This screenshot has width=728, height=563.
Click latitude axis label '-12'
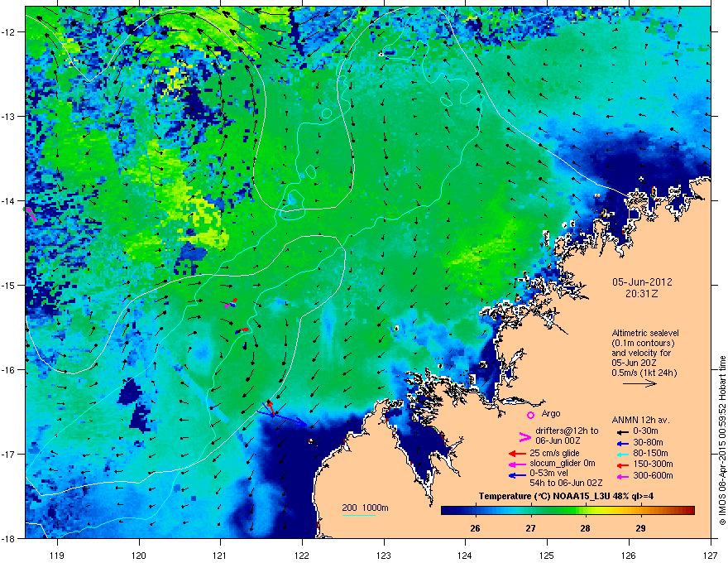coord(8,32)
